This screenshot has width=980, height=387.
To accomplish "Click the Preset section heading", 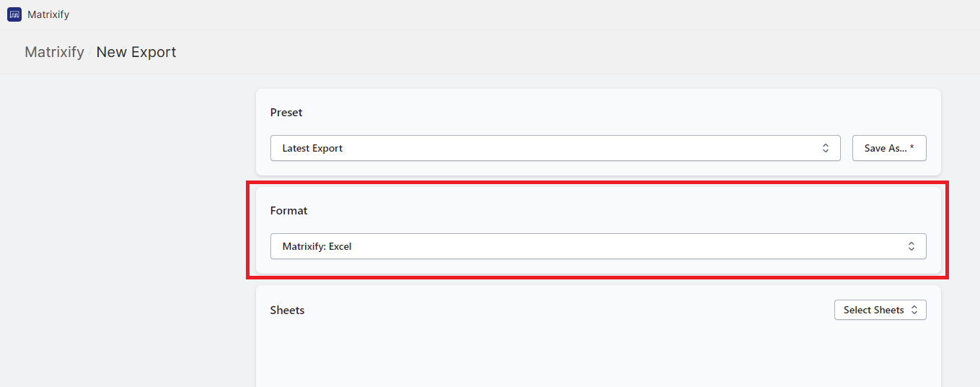I will coord(286,113).
